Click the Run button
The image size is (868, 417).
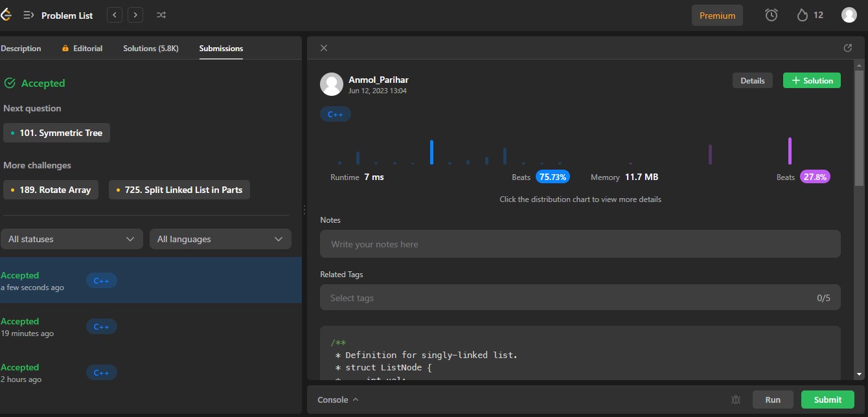(773, 400)
